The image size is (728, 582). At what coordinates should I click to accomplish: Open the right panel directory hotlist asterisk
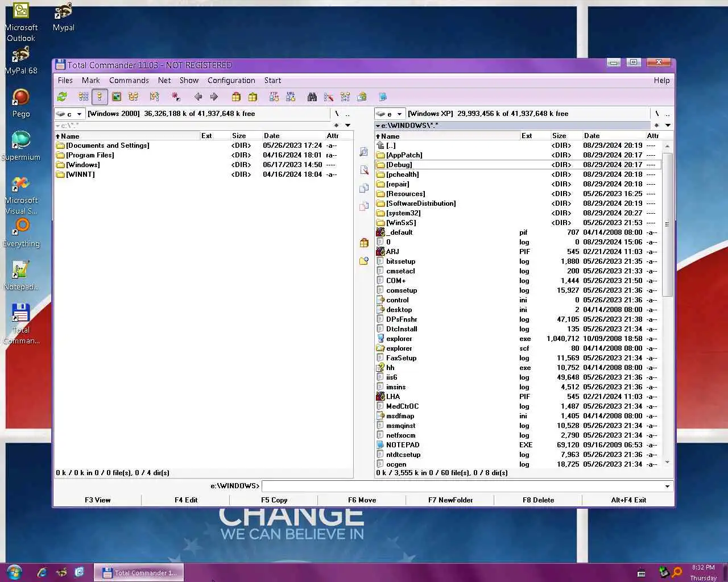[x=657, y=125]
